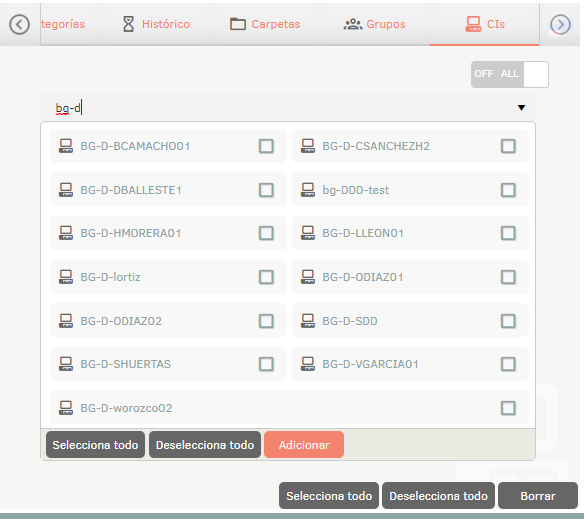Viewport: 584px width, 519px height.
Task: Switch to the Carpetas tab
Action: tap(265, 24)
